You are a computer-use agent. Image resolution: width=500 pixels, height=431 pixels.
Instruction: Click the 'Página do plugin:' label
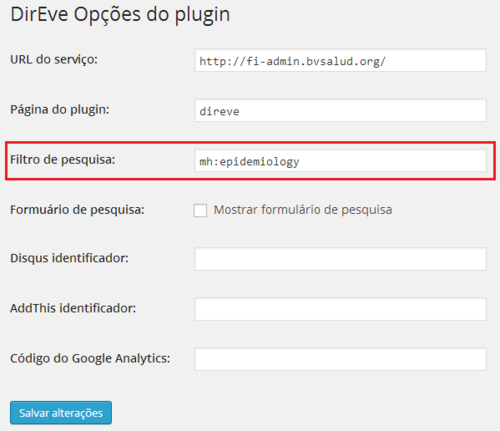pyautogui.click(x=60, y=110)
